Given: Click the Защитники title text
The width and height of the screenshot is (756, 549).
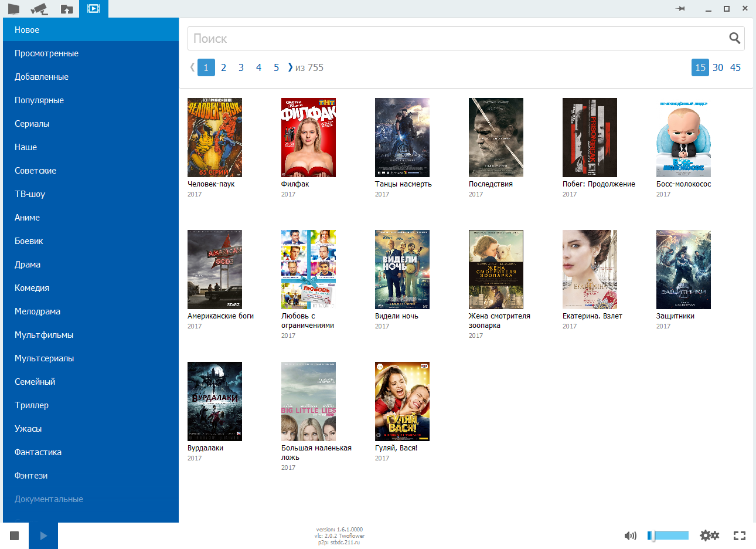Looking at the screenshot, I should pyautogui.click(x=675, y=316).
